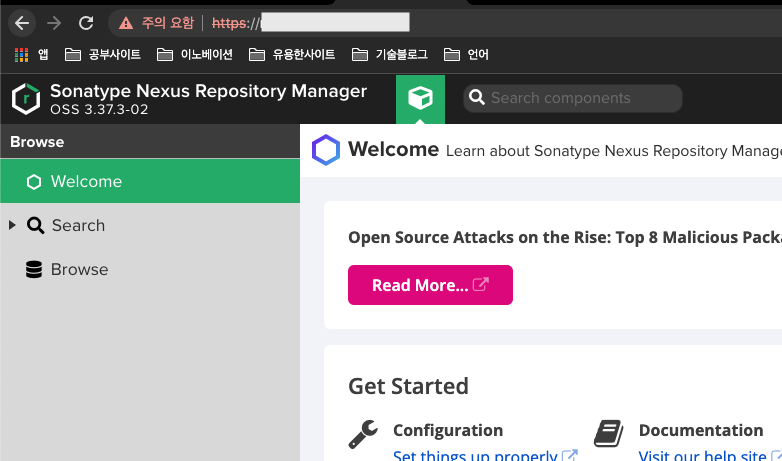
Task: Click the Documentation heading text
Action: [701, 430]
